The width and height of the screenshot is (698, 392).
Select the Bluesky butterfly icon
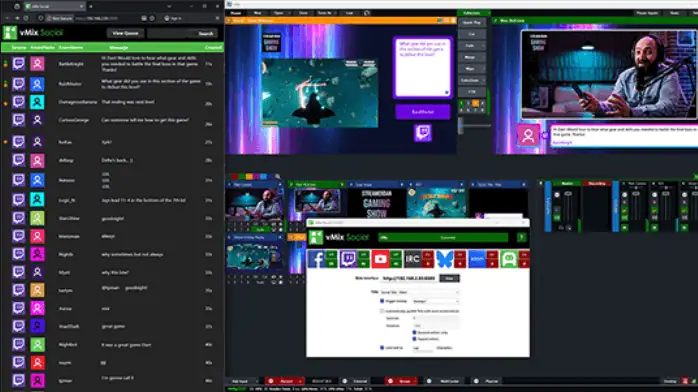point(444,259)
